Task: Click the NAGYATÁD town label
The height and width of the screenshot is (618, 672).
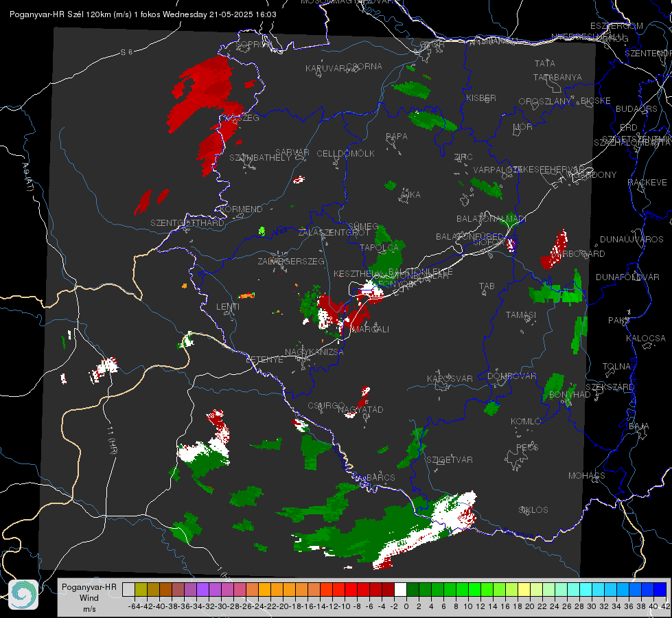Action: [x=360, y=409]
